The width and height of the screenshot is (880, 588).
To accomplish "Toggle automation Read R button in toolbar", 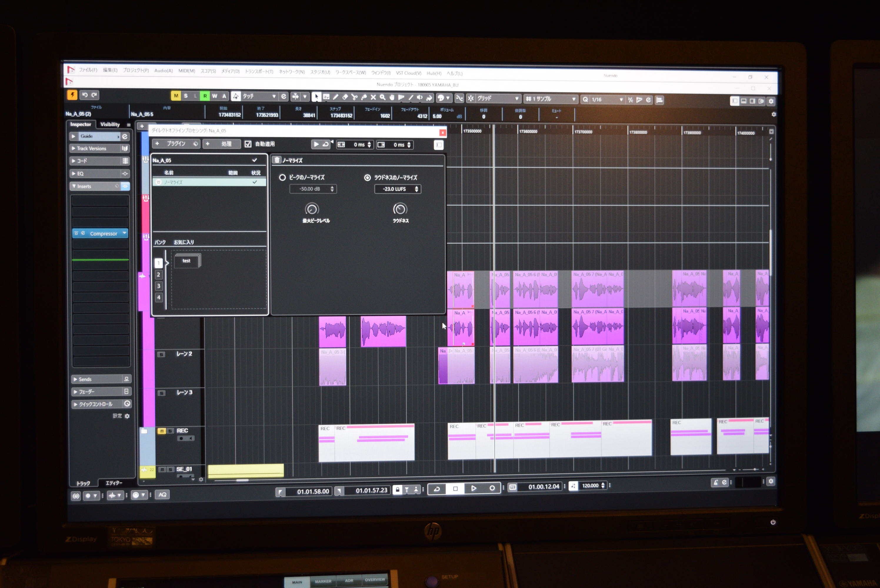I will 205,96.
